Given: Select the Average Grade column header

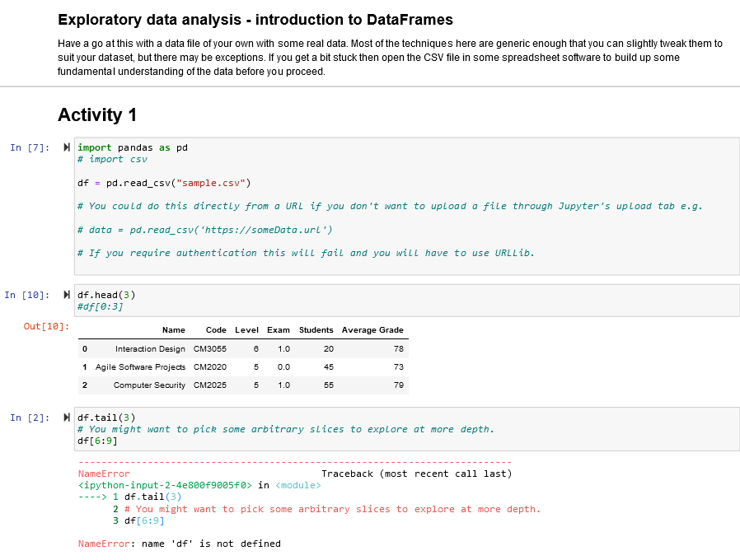Looking at the screenshot, I should click(x=372, y=329).
